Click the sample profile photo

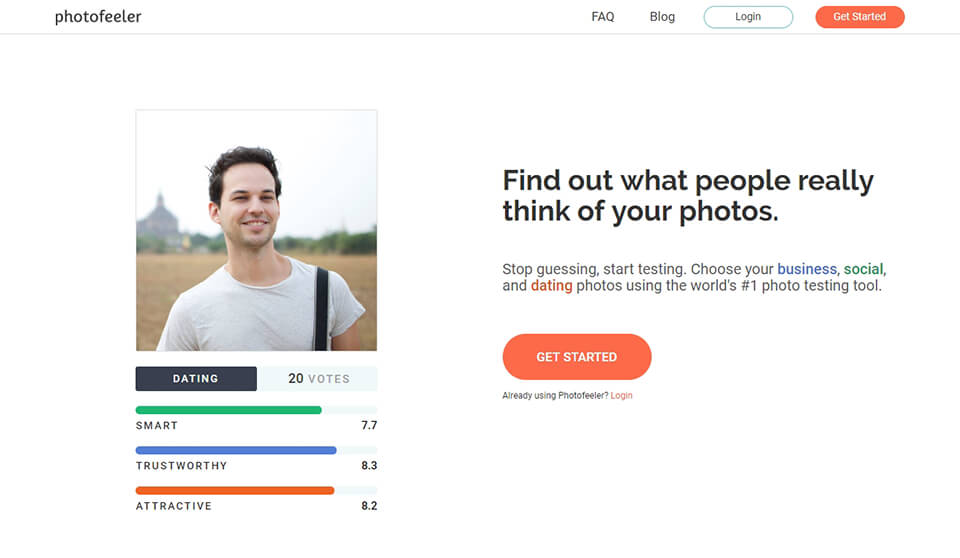tap(256, 230)
